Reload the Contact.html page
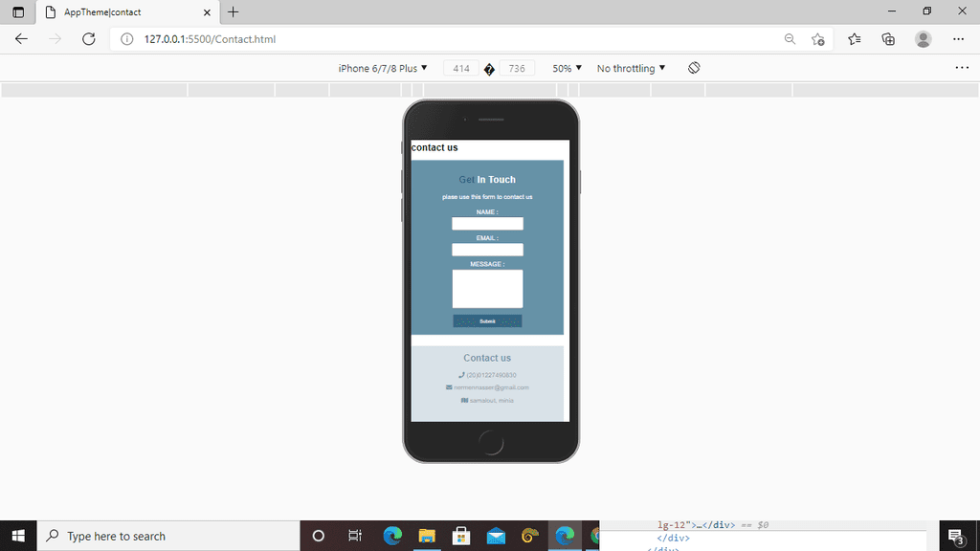980x551 pixels. pos(89,38)
